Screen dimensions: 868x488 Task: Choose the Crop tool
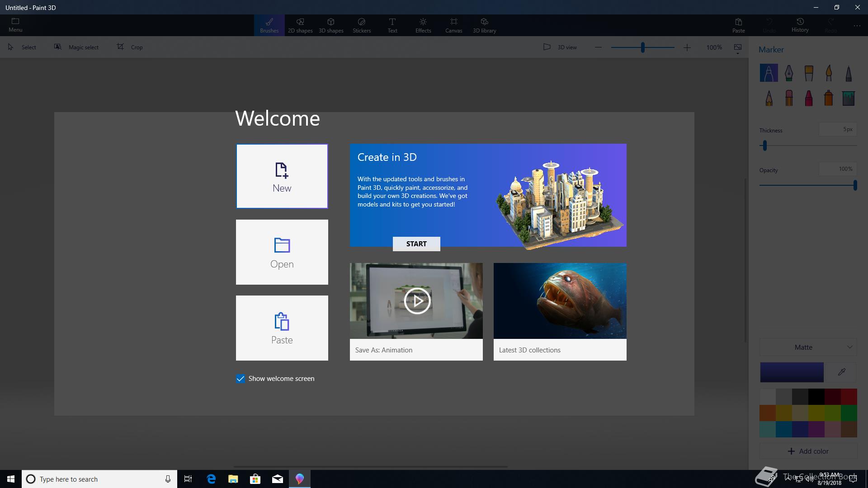(x=130, y=47)
